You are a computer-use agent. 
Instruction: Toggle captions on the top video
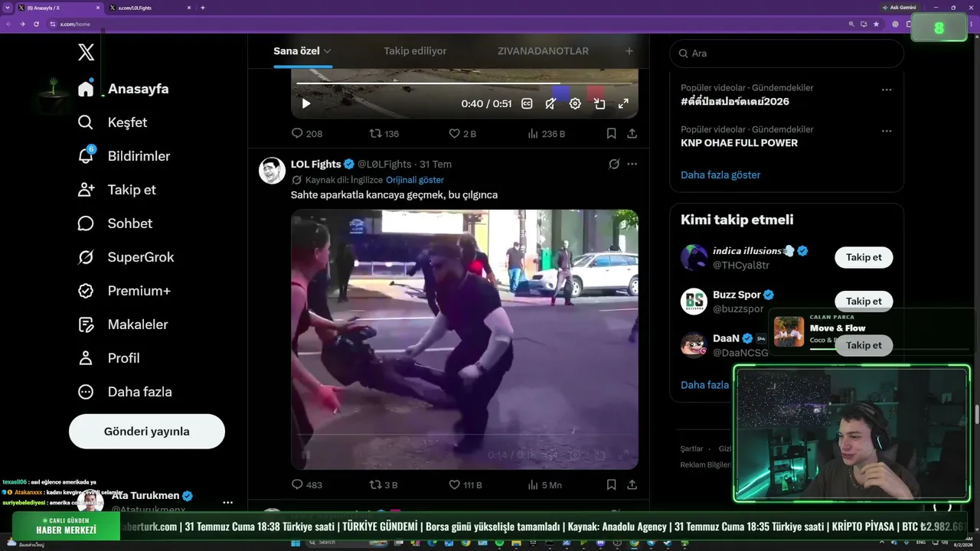pyautogui.click(x=527, y=104)
